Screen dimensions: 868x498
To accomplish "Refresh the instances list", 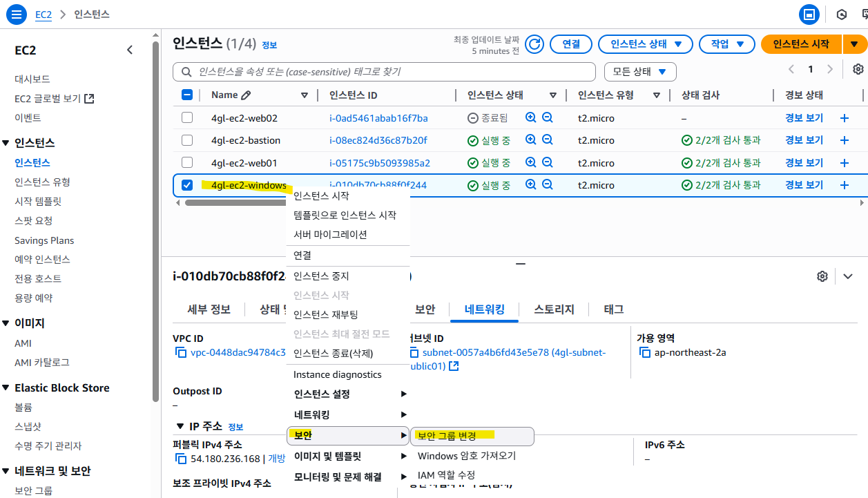I will click(534, 44).
